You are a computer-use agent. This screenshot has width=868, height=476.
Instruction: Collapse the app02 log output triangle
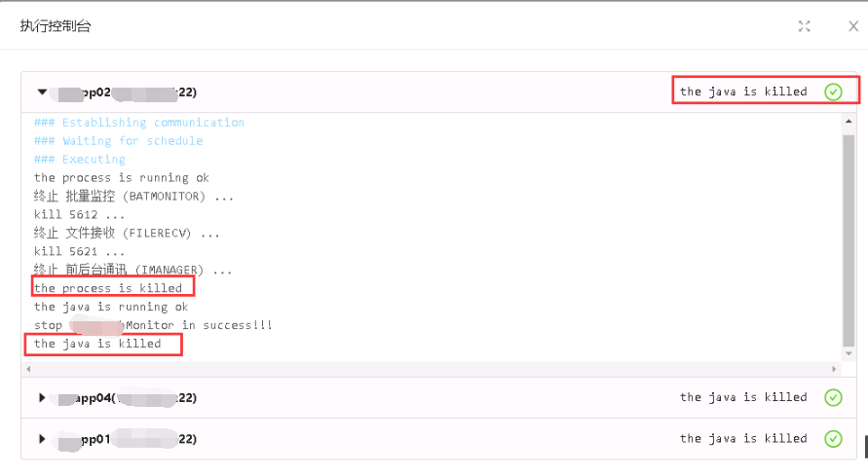point(42,92)
